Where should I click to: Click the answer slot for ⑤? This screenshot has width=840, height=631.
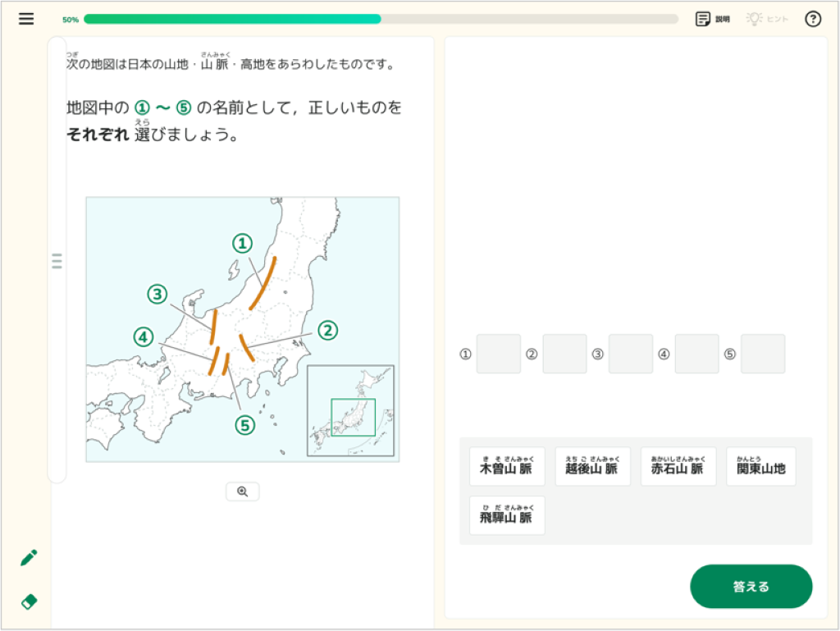(x=763, y=354)
